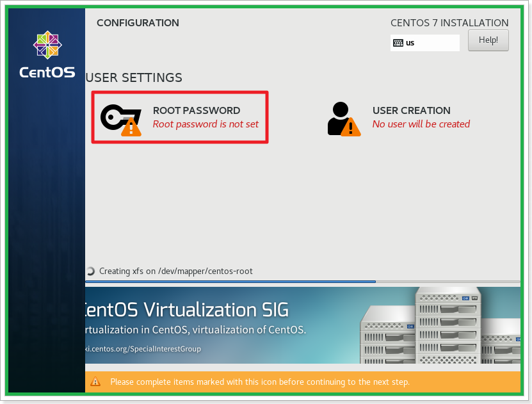The height and width of the screenshot is (404, 532).
Task: Click the CONFIGURATION heading
Action: coord(138,23)
